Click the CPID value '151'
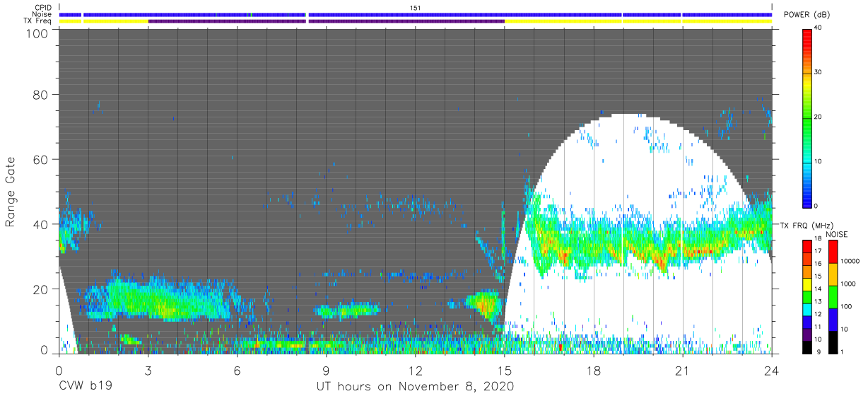868x401 pixels. (x=415, y=8)
